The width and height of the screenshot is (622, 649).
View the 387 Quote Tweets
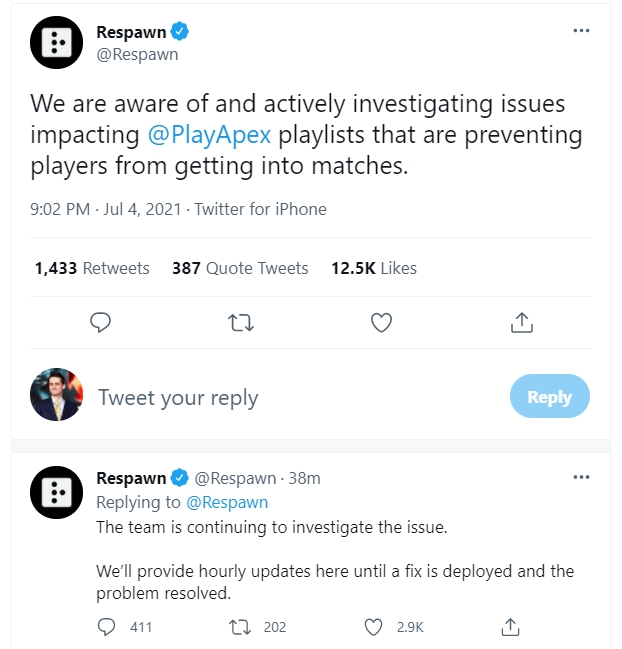pos(240,268)
